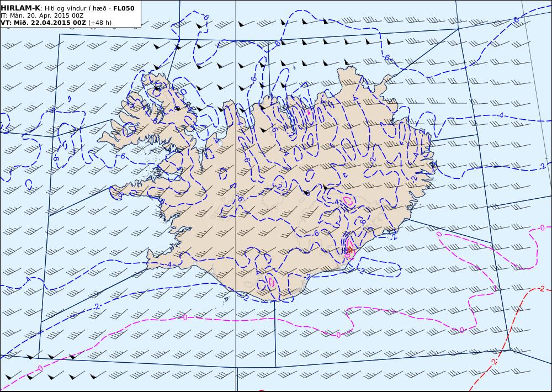Viewport: 552px width, 392px height.
Task: Select the initial time 'IT: Mán. 20. Apr. 2015 00Z'
Action: (43, 15)
